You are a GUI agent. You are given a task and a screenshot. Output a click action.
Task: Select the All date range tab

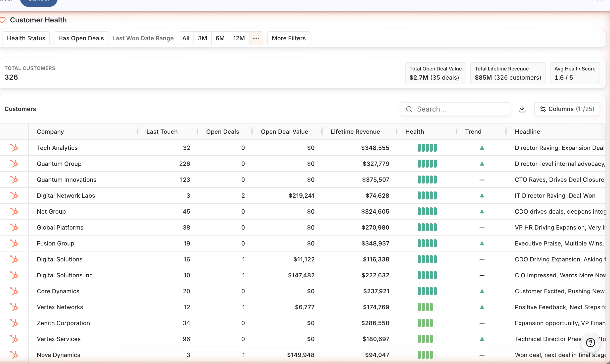coord(185,38)
